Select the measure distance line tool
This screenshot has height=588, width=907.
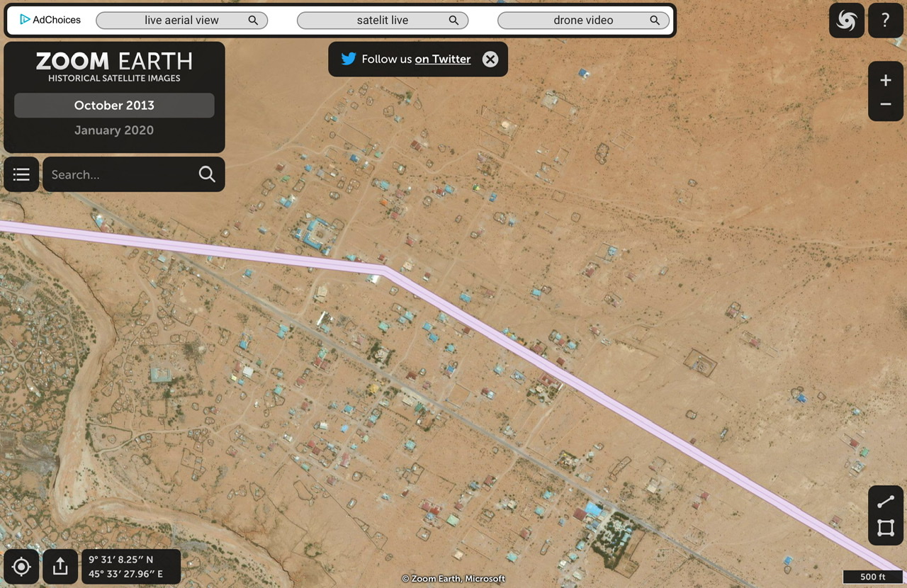coord(886,502)
